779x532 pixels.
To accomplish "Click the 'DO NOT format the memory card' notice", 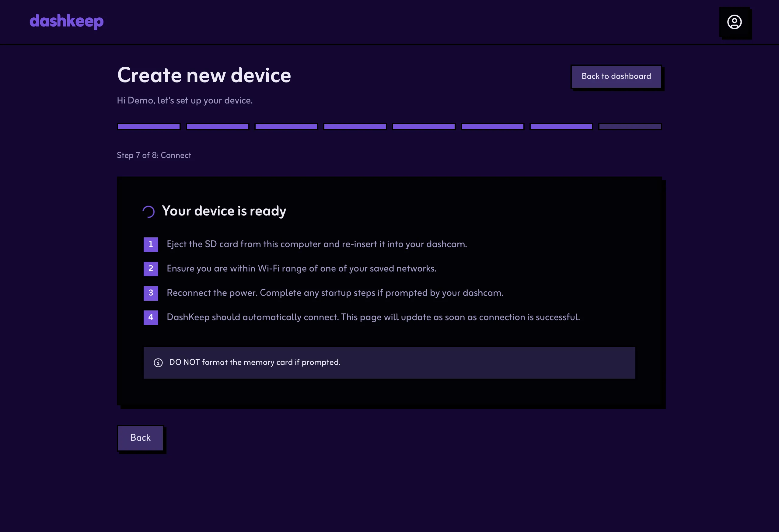I will [255, 362].
